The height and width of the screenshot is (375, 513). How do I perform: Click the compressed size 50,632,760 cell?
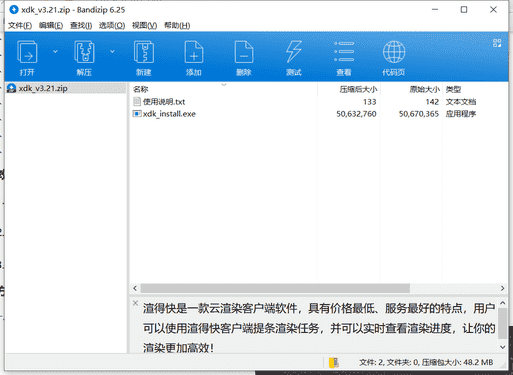(x=356, y=114)
